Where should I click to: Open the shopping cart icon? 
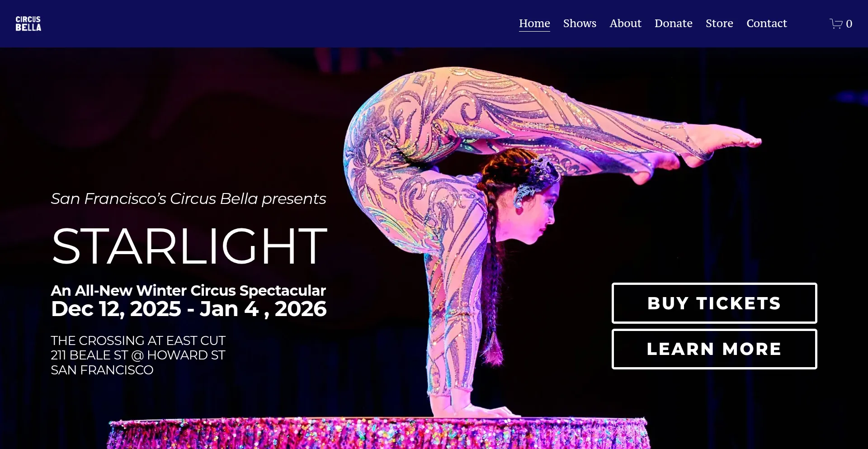point(836,24)
